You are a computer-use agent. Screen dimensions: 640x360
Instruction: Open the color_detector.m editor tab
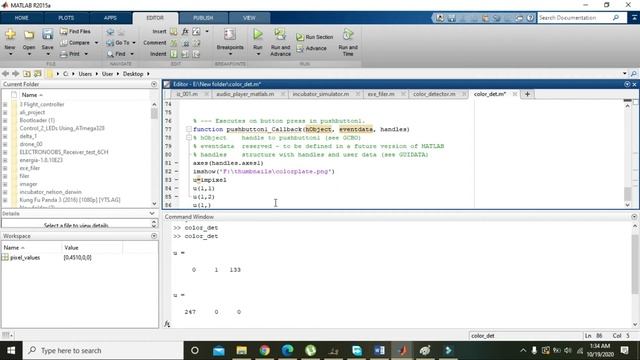pyautogui.click(x=433, y=94)
